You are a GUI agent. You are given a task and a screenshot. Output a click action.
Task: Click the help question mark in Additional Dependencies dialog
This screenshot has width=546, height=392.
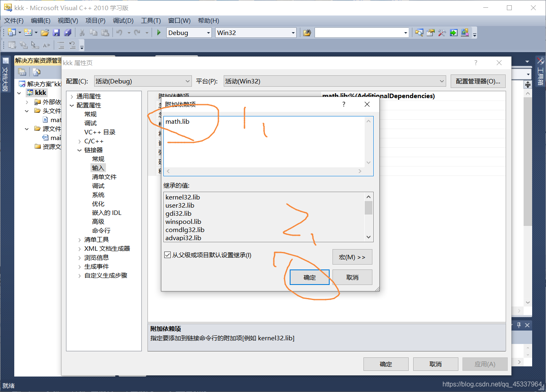[x=344, y=104]
